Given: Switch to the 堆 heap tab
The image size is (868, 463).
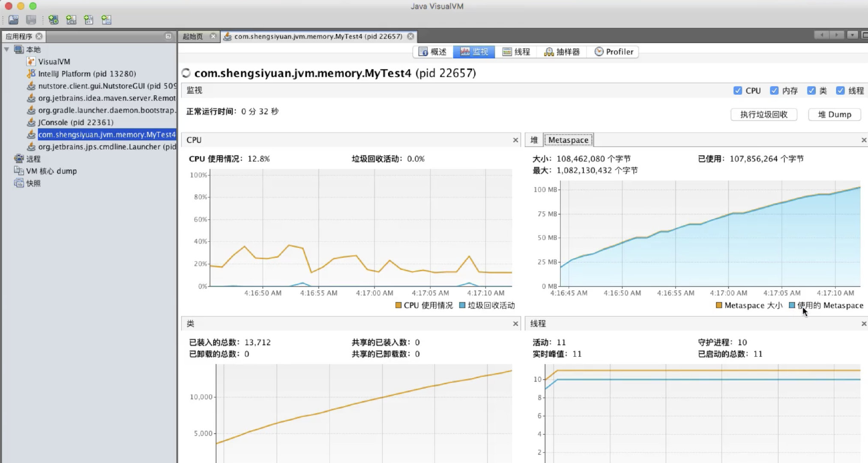Looking at the screenshot, I should (534, 140).
